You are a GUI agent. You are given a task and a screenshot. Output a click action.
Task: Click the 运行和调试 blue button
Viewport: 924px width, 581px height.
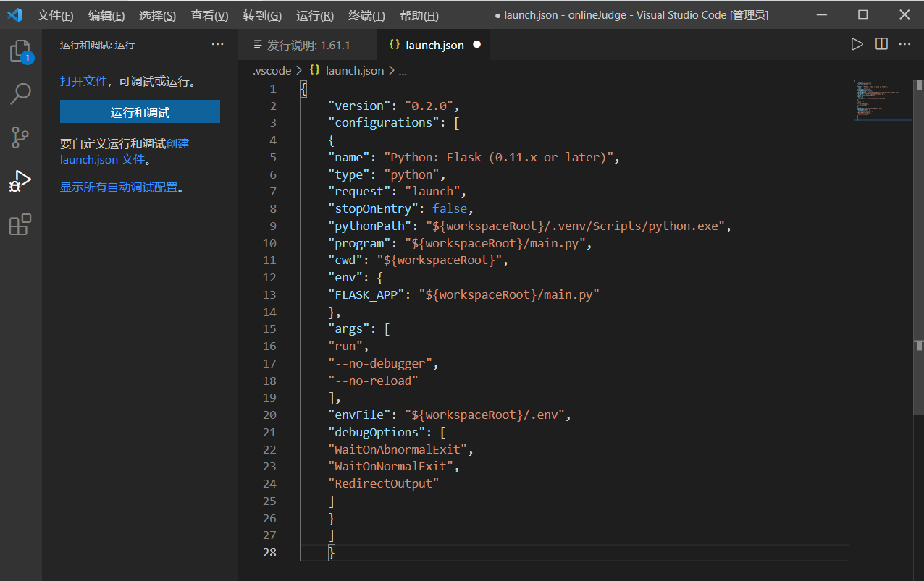tap(140, 112)
